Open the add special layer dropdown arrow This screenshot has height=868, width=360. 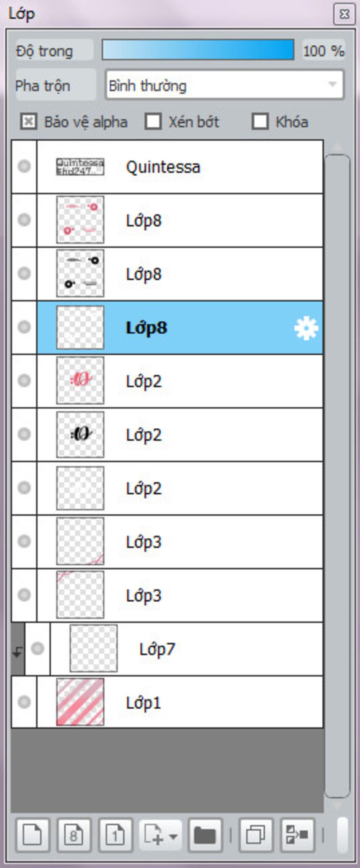click(173, 835)
